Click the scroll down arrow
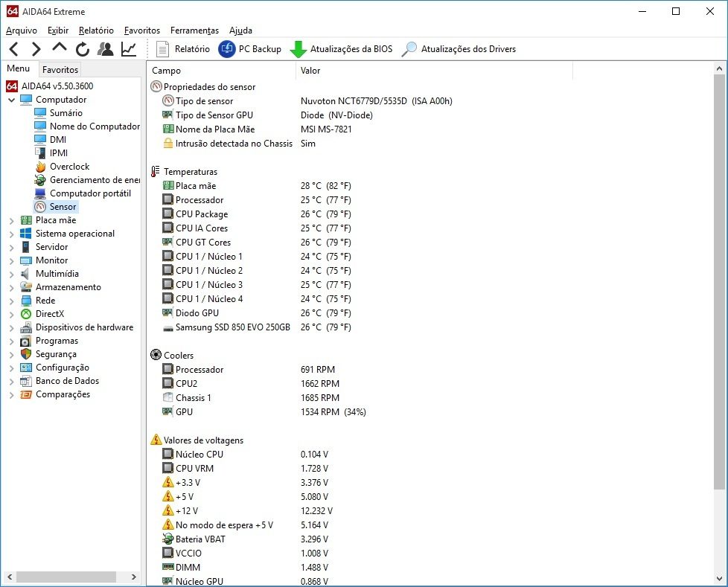This screenshot has height=587, width=728. 719,579
